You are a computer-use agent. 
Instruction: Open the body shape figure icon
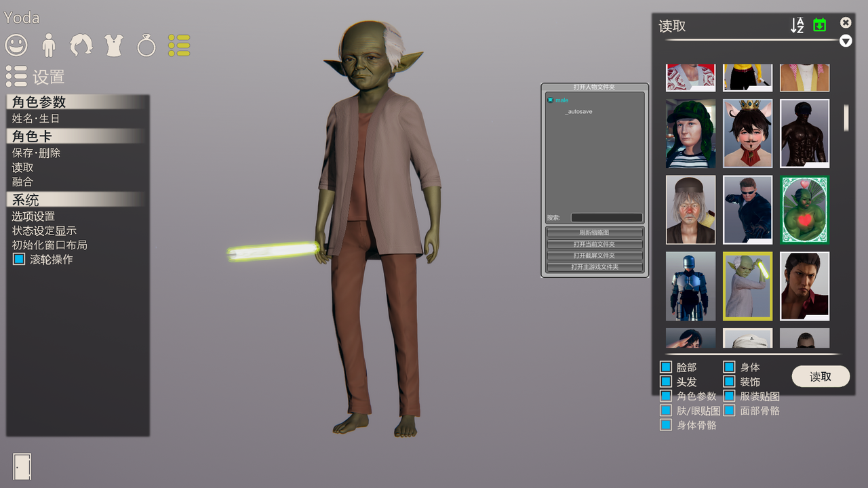click(49, 45)
